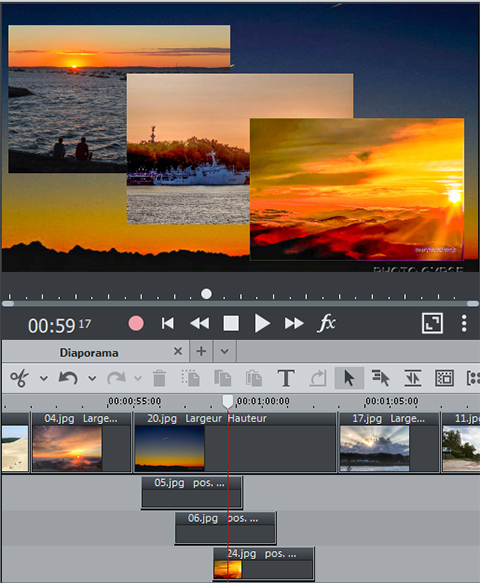Switch preview monitor to fullscreen
The height and width of the screenshot is (583, 480).
[x=432, y=323]
